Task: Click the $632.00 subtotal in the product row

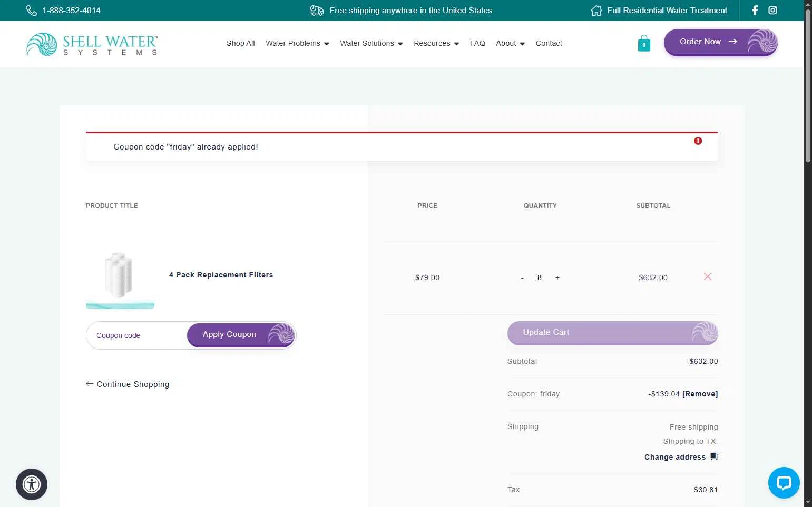Action: [653, 277]
